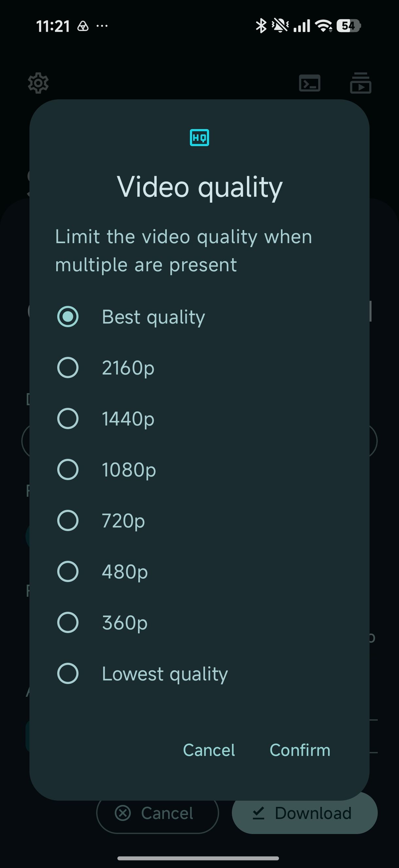This screenshot has height=868, width=399.
Task: Select the 2160p radio button
Action: point(68,368)
